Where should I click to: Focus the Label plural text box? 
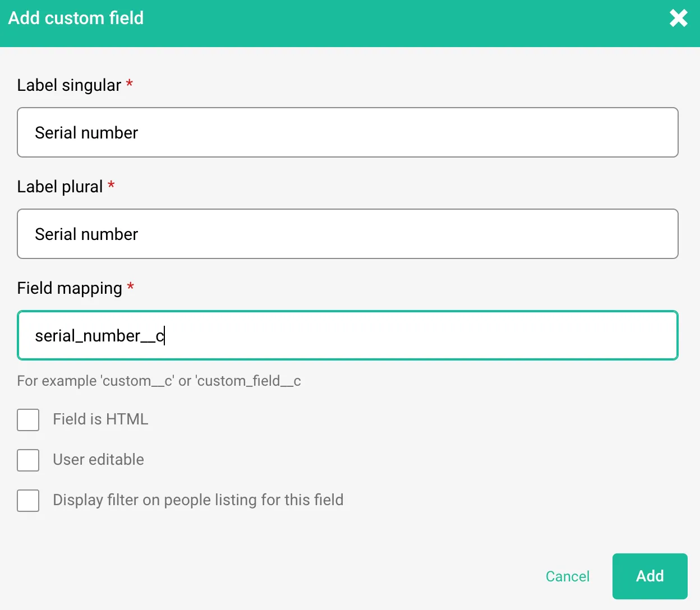pyautogui.click(x=348, y=234)
